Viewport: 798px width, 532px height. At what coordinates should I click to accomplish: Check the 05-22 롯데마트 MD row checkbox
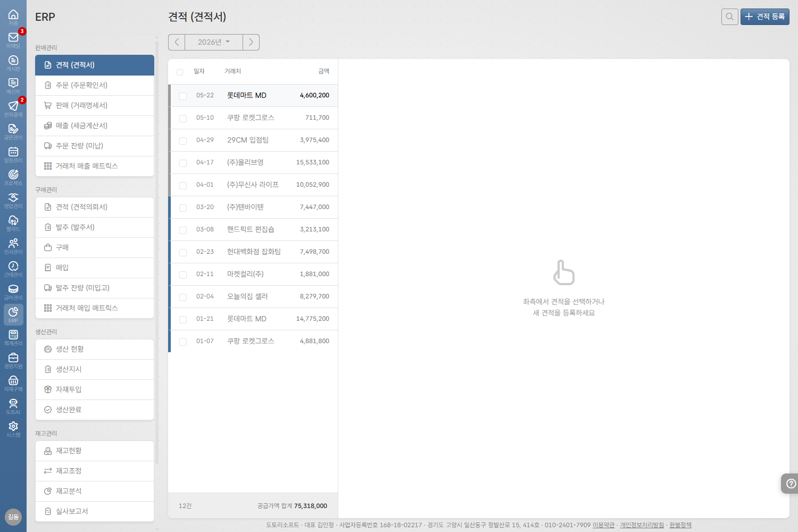pyautogui.click(x=183, y=96)
